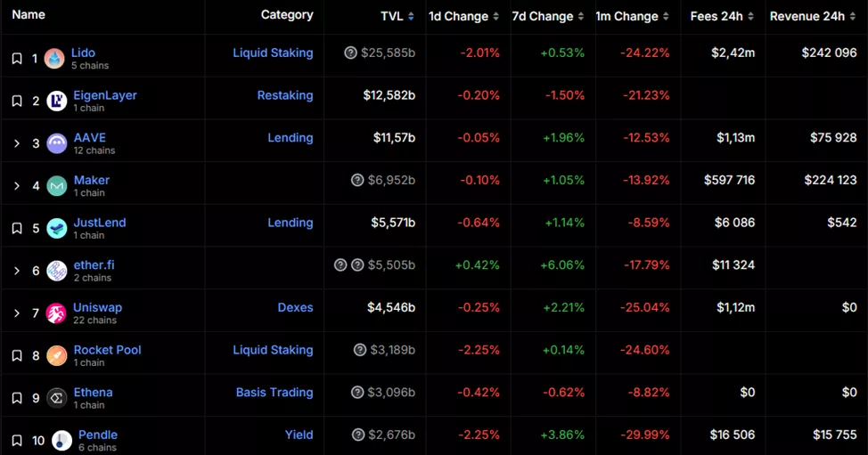This screenshot has height=455, width=868.
Task: Toggle bookmark for EigenLayer
Action: tap(17, 101)
